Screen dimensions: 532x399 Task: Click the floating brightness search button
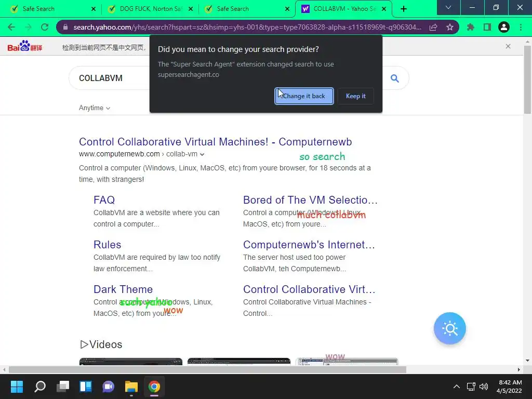[x=450, y=328]
